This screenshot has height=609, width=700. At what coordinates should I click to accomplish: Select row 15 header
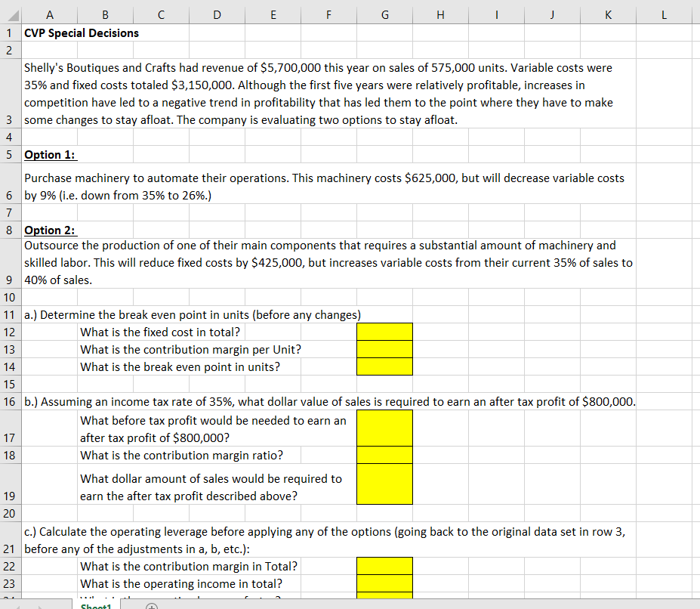(x=9, y=385)
